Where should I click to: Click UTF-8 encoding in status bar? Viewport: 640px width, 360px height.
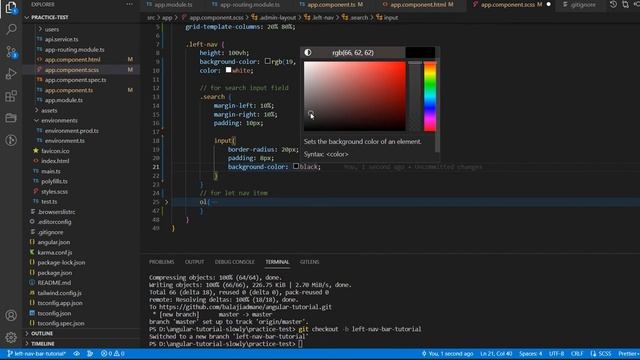[556, 353]
